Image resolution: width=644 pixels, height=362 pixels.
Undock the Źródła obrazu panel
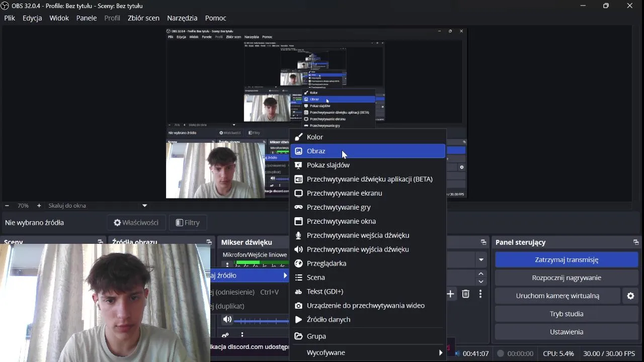pyautogui.click(x=209, y=242)
